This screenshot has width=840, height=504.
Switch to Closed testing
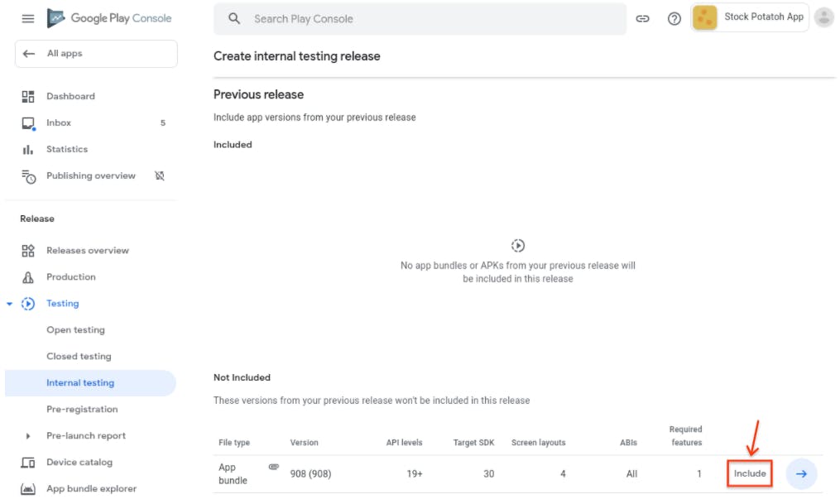click(79, 356)
